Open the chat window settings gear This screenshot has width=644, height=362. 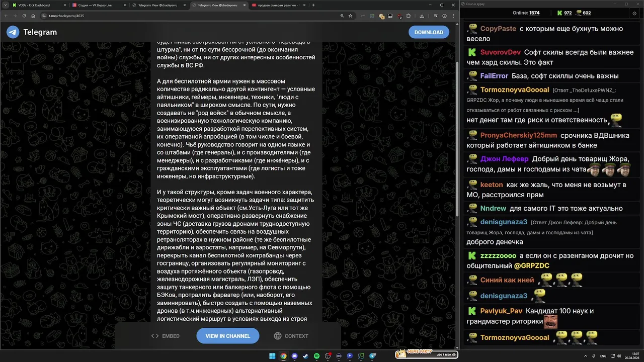point(634,13)
